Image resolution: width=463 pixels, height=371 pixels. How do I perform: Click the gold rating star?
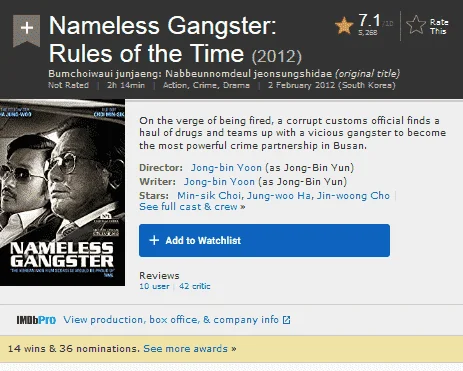[344, 26]
